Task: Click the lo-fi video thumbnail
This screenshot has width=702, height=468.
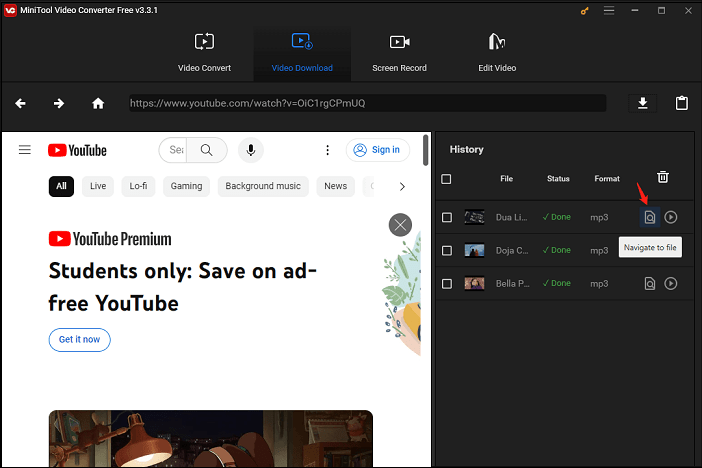Action: (210, 438)
